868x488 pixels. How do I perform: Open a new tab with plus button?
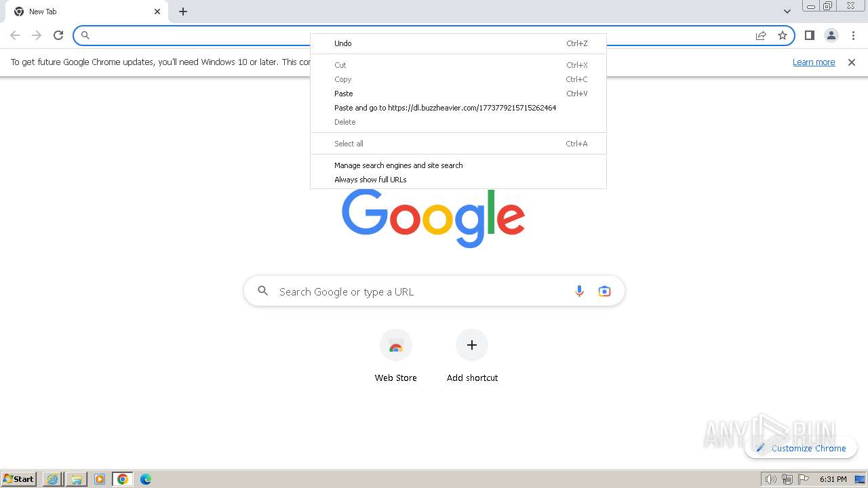click(x=183, y=12)
